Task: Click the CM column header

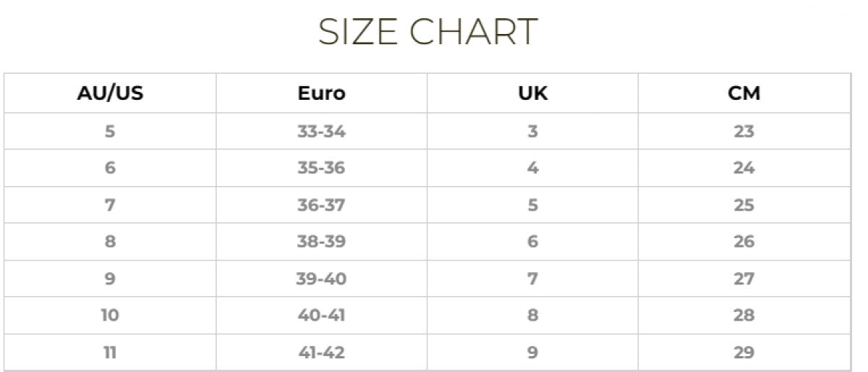Action: pos(744,93)
